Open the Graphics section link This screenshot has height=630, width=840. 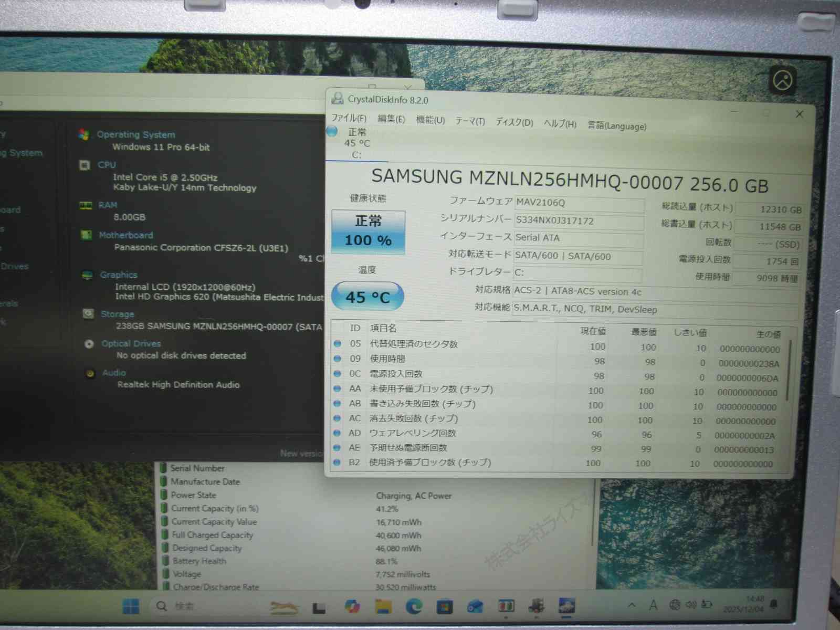pyautogui.click(x=119, y=275)
